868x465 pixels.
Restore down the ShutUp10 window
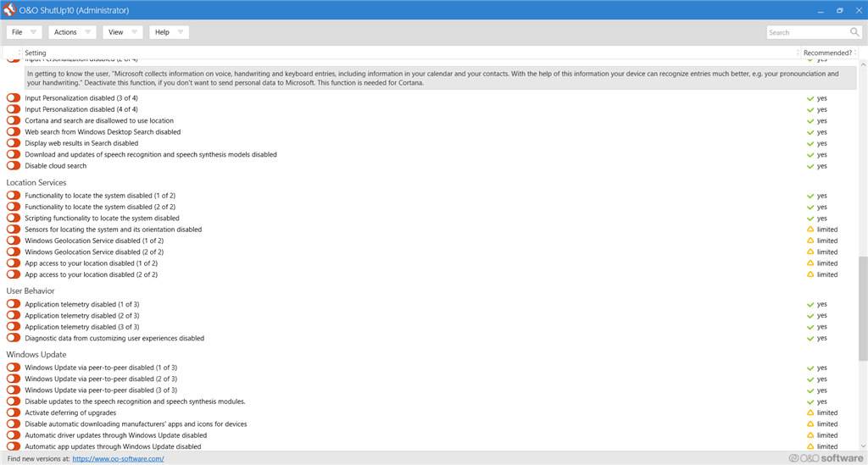pyautogui.click(x=840, y=10)
